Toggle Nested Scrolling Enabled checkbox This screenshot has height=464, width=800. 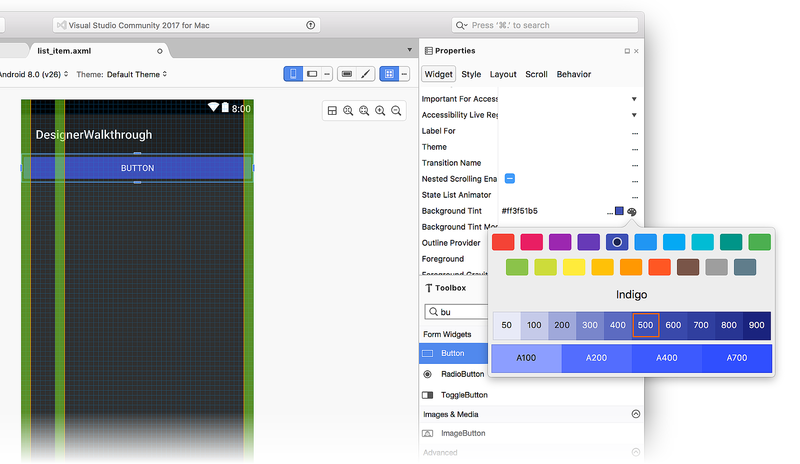(x=510, y=178)
